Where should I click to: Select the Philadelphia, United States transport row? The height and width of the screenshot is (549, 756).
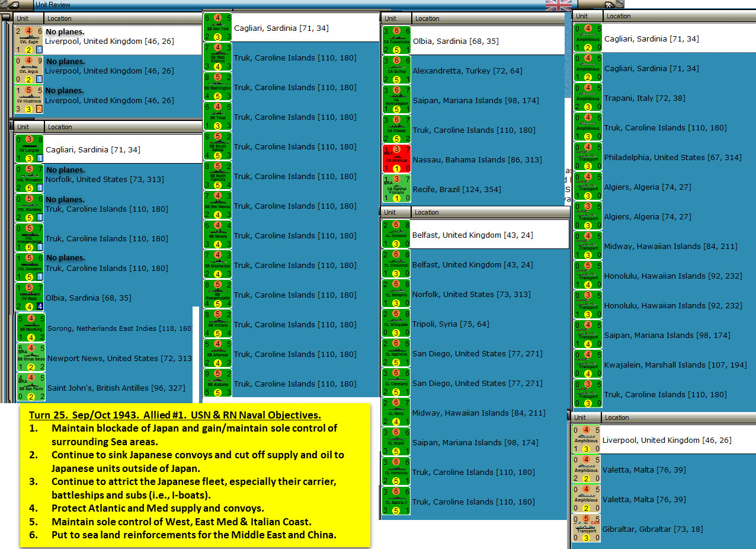(678, 157)
